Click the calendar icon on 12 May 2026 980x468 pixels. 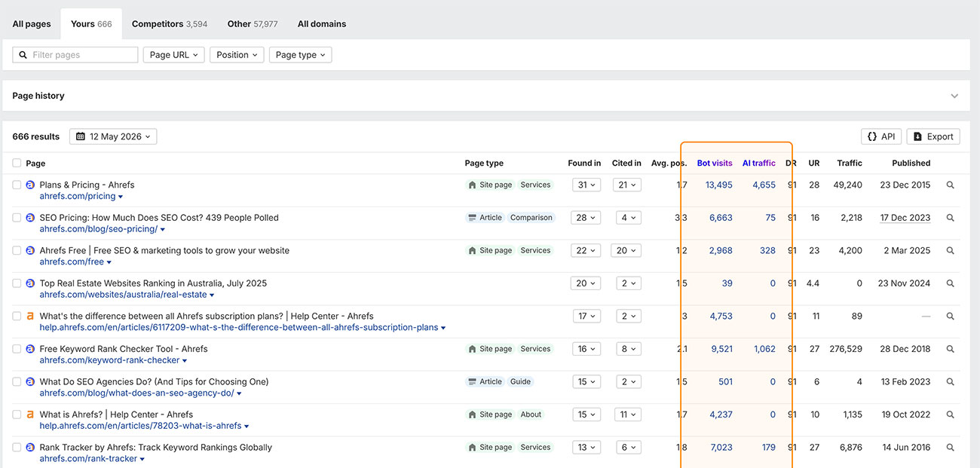click(81, 136)
